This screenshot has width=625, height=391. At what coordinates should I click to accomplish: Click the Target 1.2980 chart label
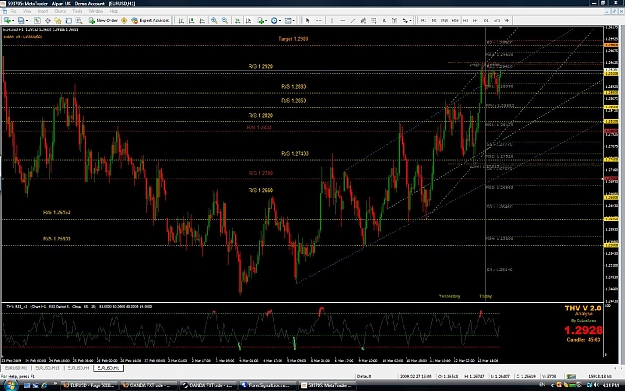[x=293, y=39]
